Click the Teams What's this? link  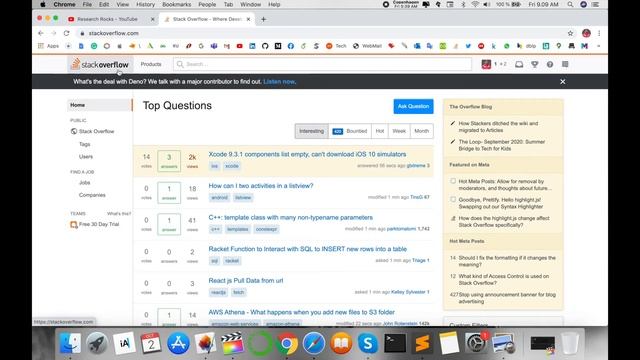point(119,213)
